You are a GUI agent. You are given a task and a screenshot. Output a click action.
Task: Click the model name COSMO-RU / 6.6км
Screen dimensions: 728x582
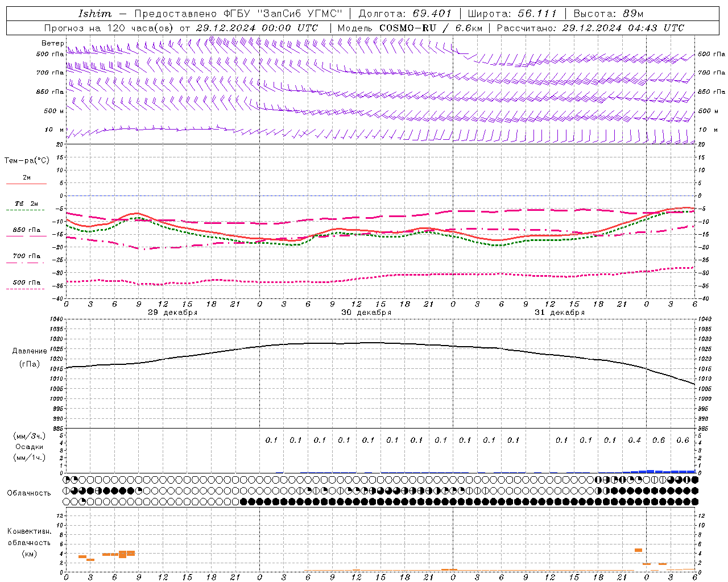(x=431, y=28)
